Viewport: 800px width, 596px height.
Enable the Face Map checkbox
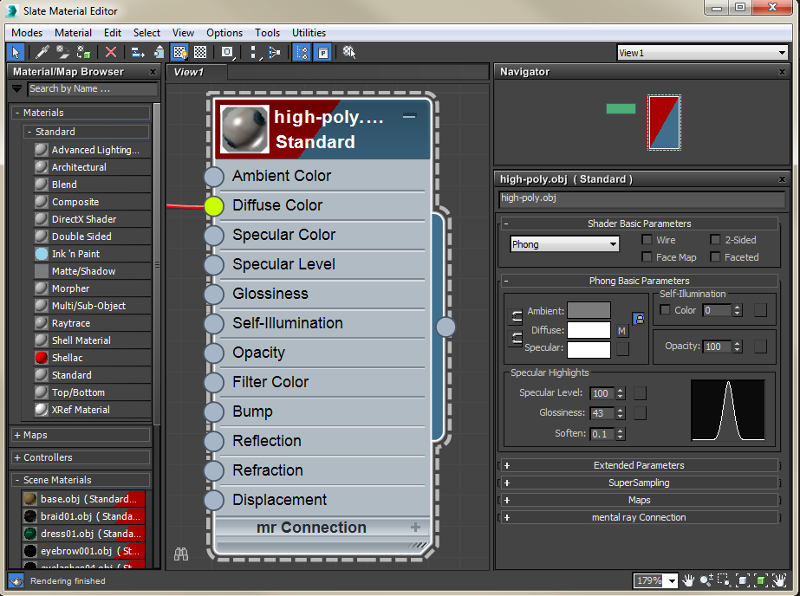click(647, 257)
